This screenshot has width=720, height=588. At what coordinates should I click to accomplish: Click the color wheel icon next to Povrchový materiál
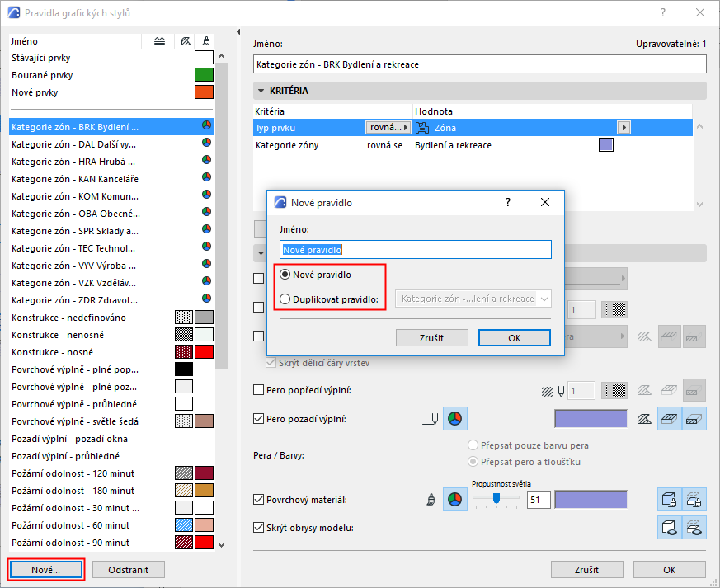[454, 500]
